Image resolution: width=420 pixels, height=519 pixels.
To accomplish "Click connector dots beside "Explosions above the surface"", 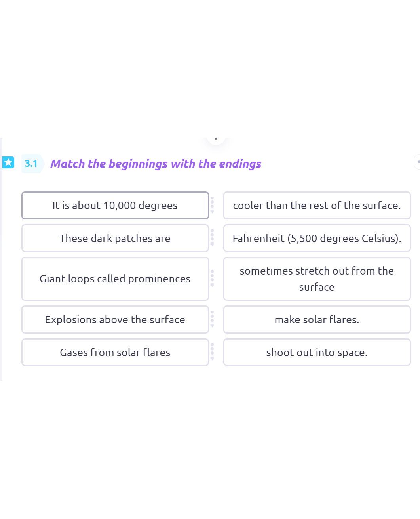I will (x=212, y=319).
